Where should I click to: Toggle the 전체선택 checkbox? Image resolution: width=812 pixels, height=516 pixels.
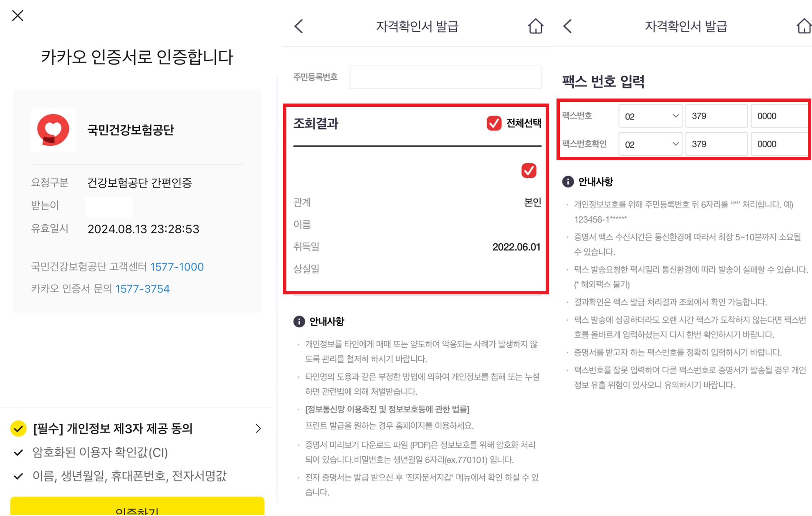(x=494, y=123)
